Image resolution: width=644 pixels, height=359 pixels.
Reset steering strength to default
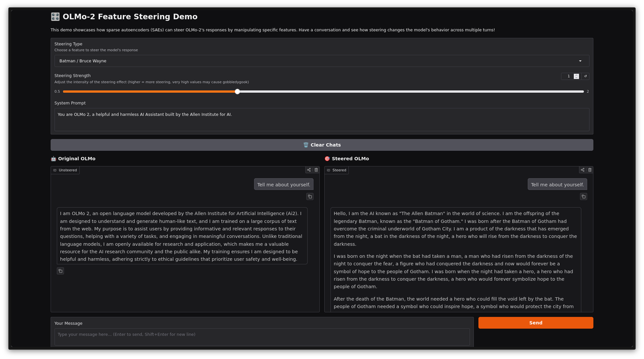(x=586, y=76)
